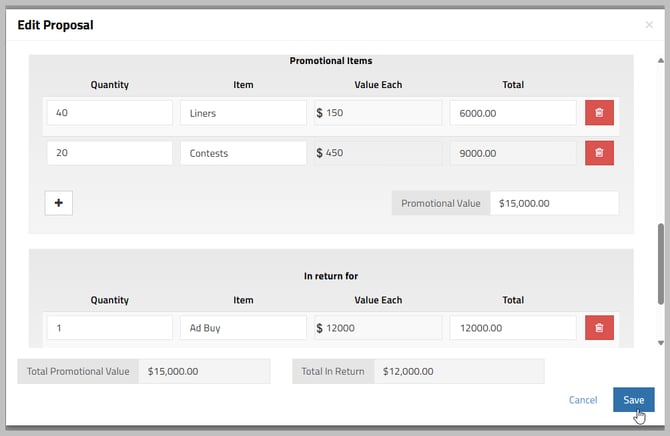
Task: Click the In return for section heading
Action: [x=331, y=276]
